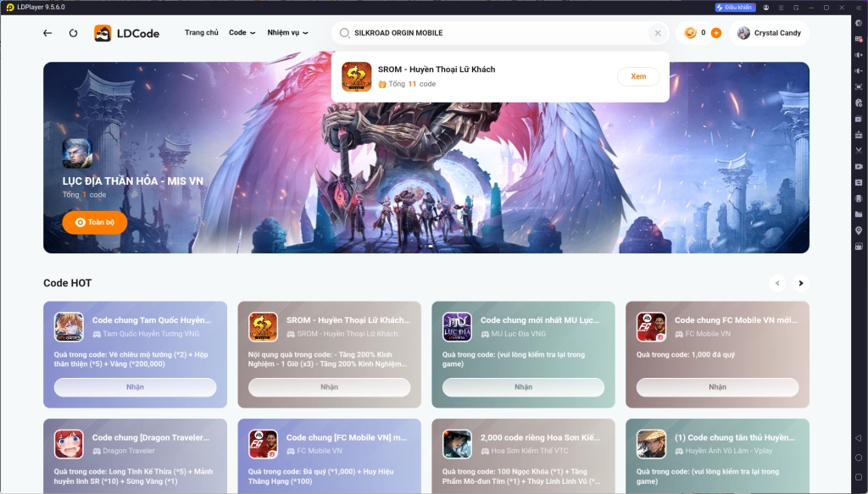The width and height of the screenshot is (868, 494).
Task: Decrease volume in the sidebar
Action: click(x=859, y=71)
